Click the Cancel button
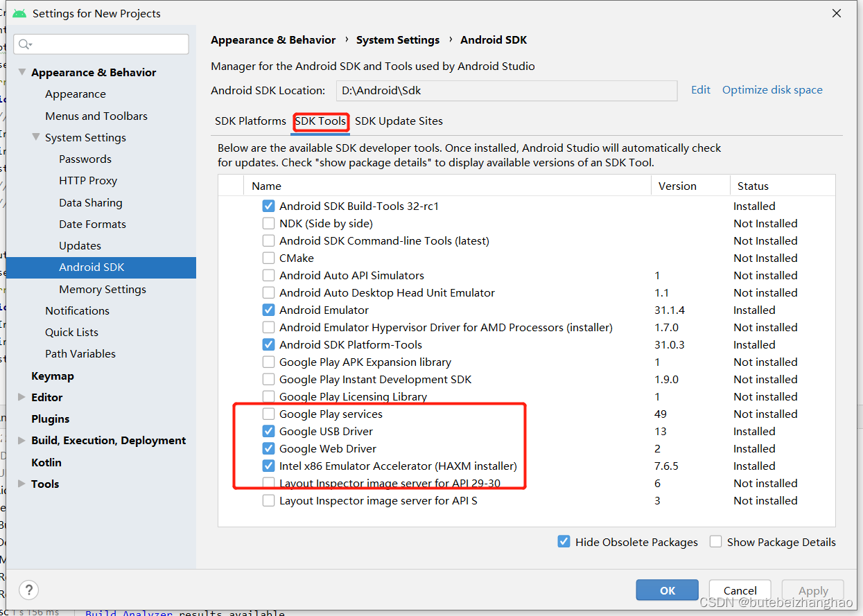Viewport: 863px width, 616px height. pos(740,590)
